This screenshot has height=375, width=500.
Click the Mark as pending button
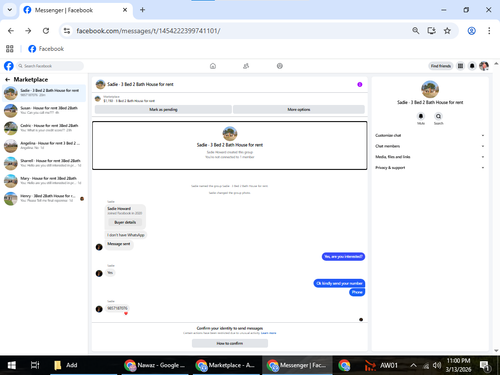pyautogui.click(x=163, y=109)
